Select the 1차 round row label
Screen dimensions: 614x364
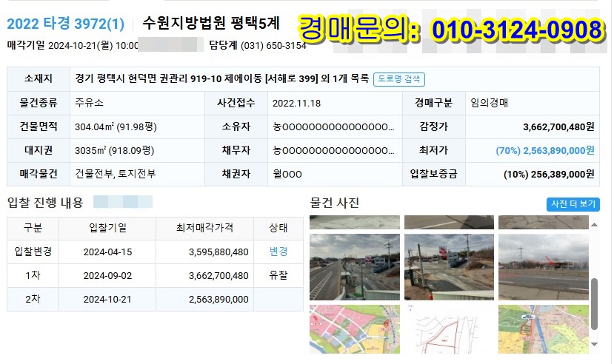(33, 275)
